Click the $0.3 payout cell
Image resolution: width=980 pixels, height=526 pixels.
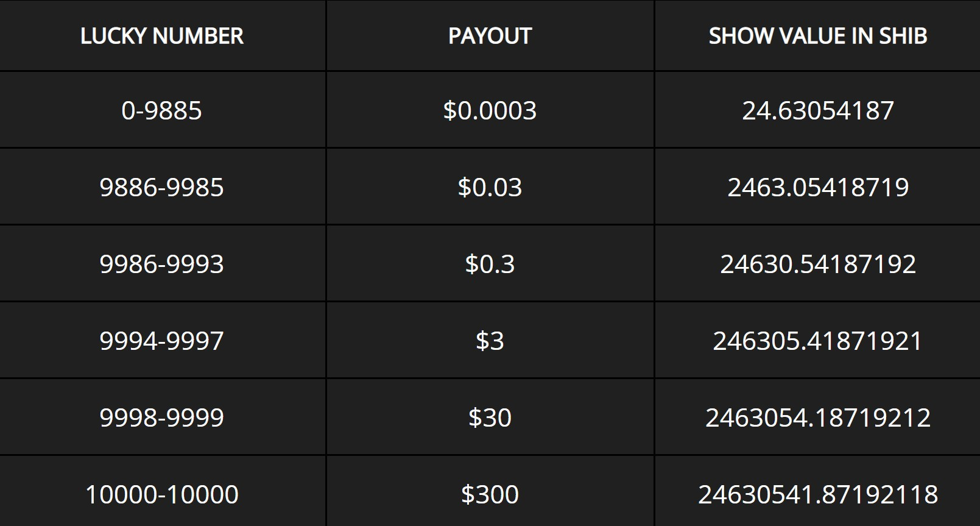(x=490, y=264)
